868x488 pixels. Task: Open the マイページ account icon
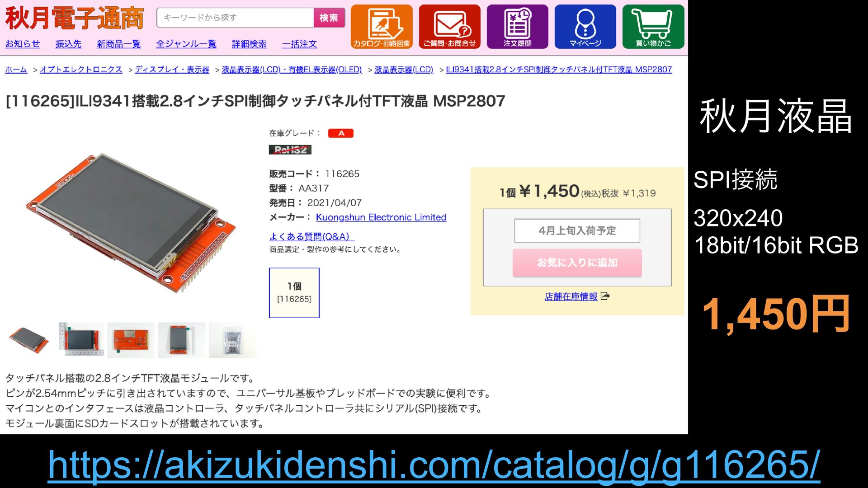[x=585, y=27]
